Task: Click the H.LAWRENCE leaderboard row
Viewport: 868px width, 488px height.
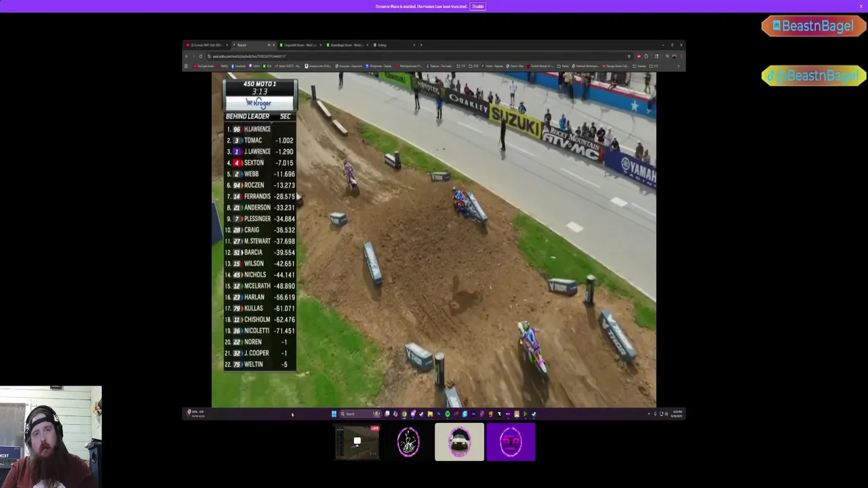Action: point(260,129)
